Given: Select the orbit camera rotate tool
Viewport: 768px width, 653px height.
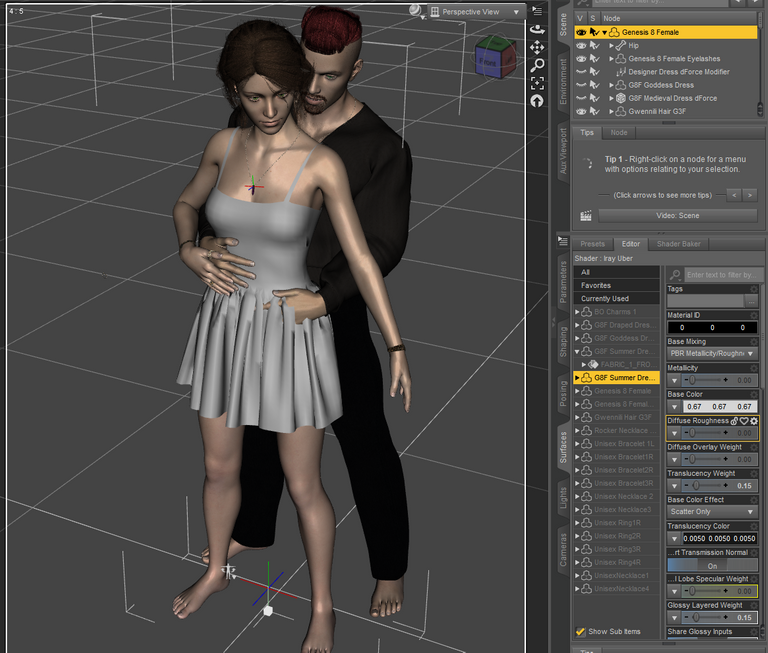Looking at the screenshot, I should 537,29.
